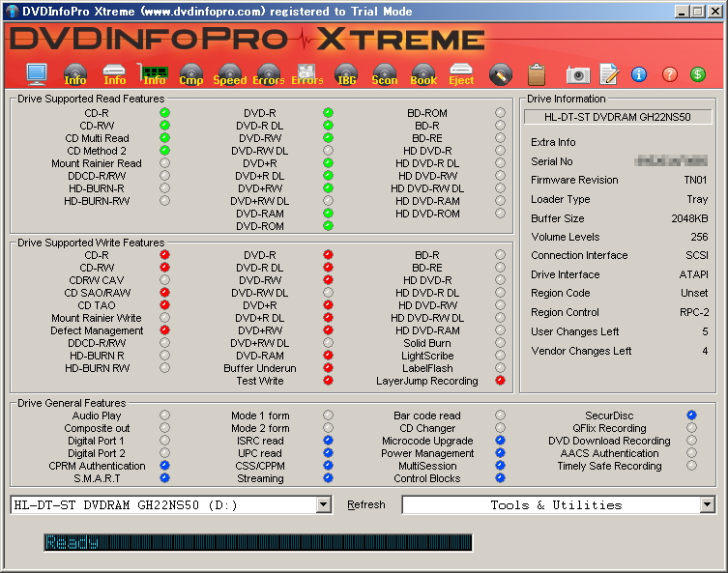Click the 'HD DVD-ROM' read feature label

(427, 214)
